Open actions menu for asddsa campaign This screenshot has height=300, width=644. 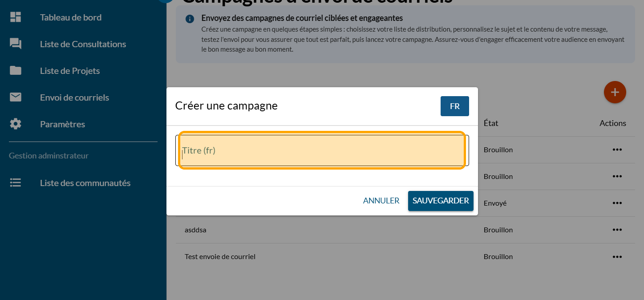point(617,230)
